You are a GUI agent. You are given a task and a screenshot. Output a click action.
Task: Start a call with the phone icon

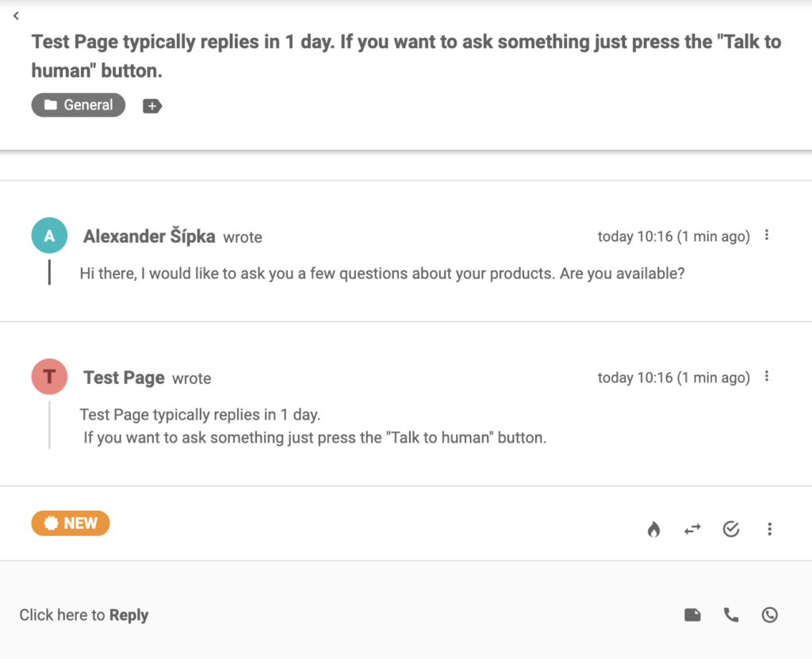pos(731,615)
